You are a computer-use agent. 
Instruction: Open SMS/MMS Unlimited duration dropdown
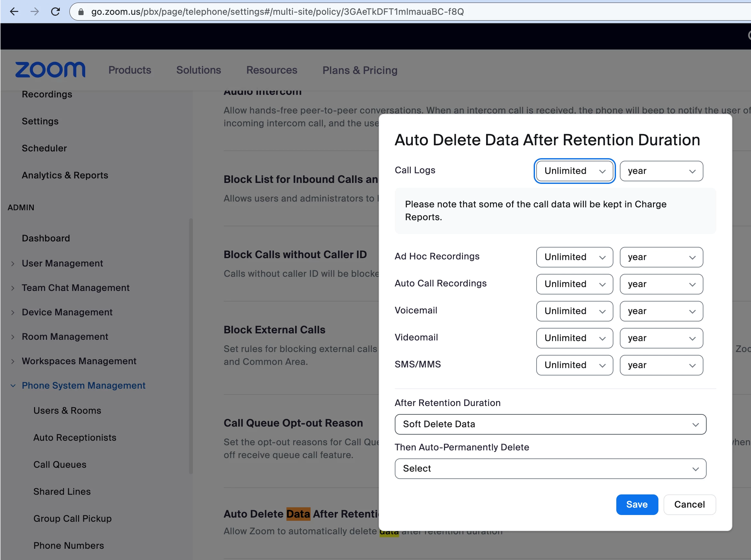coord(575,365)
